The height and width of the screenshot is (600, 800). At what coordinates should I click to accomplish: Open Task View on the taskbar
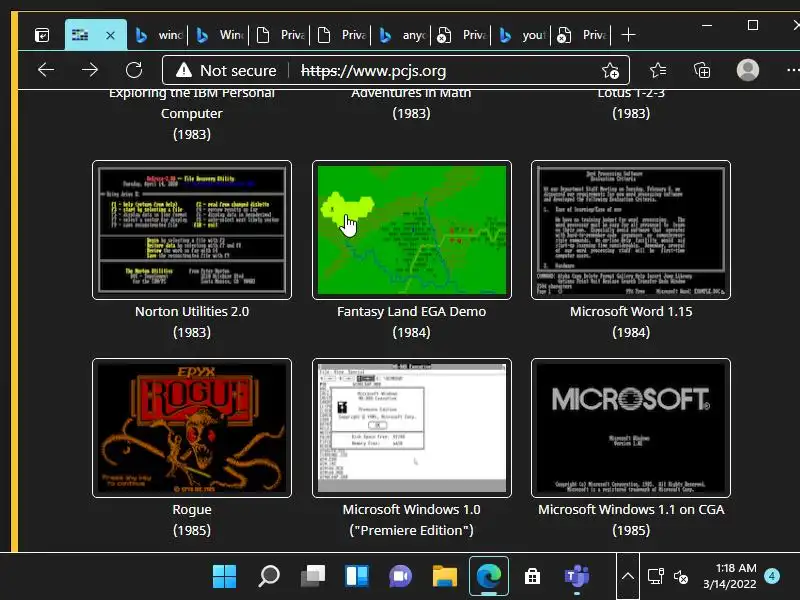point(313,577)
